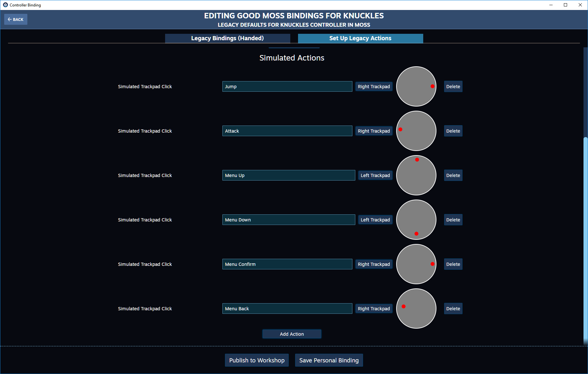Delete the Menu Up simulated action
The width and height of the screenshot is (588, 374).
click(453, 175)
